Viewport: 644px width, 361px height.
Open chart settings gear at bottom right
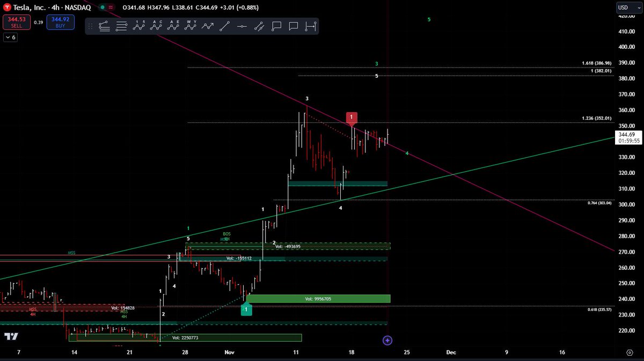tap(630, 352)
